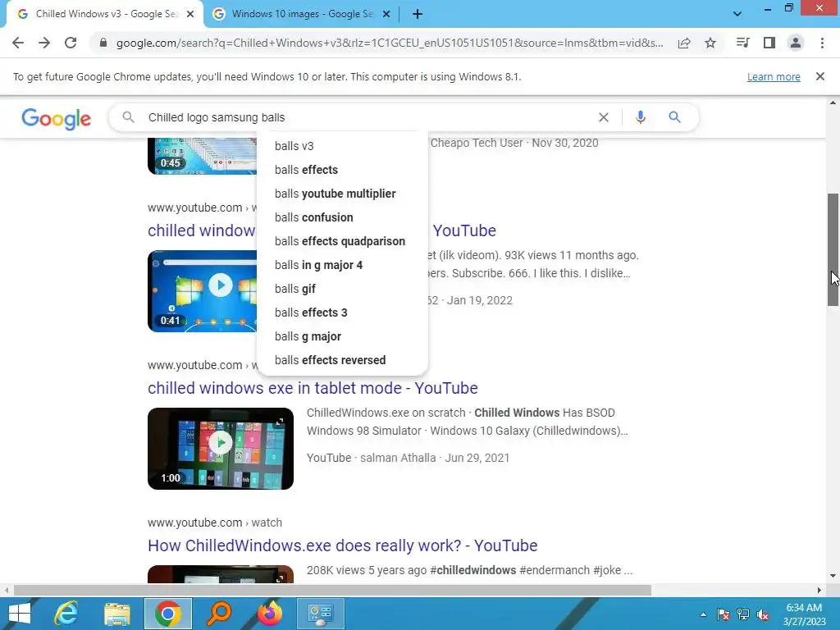
Task: Switch to Chilled Windows v3 tab
Action: [106, 15]
